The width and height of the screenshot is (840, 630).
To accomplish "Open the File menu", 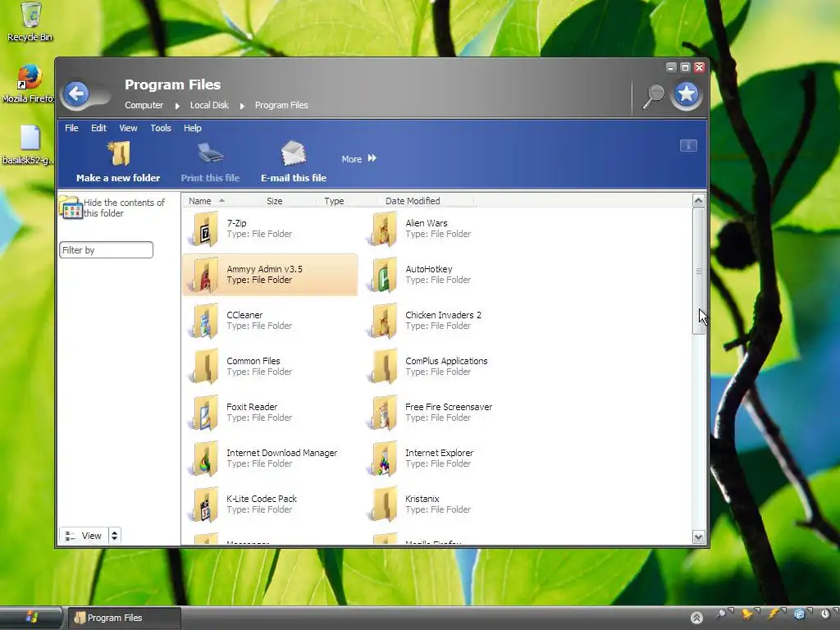I will click(71, 128).
